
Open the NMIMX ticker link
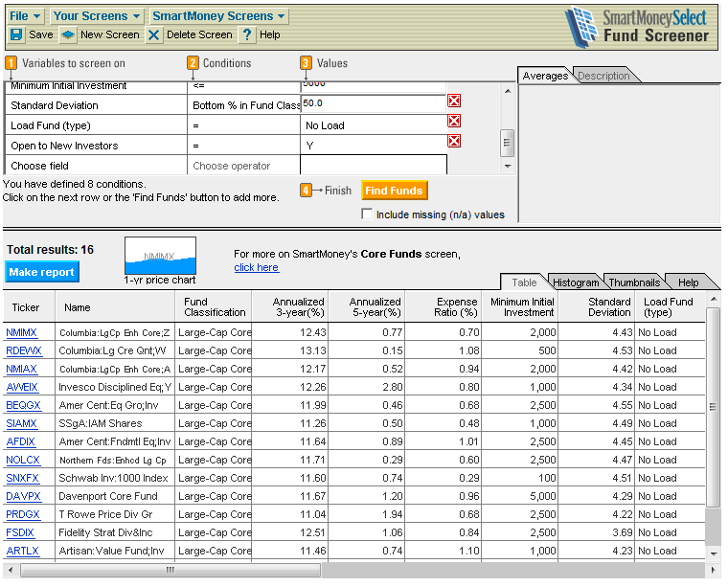tap(22, 332)
